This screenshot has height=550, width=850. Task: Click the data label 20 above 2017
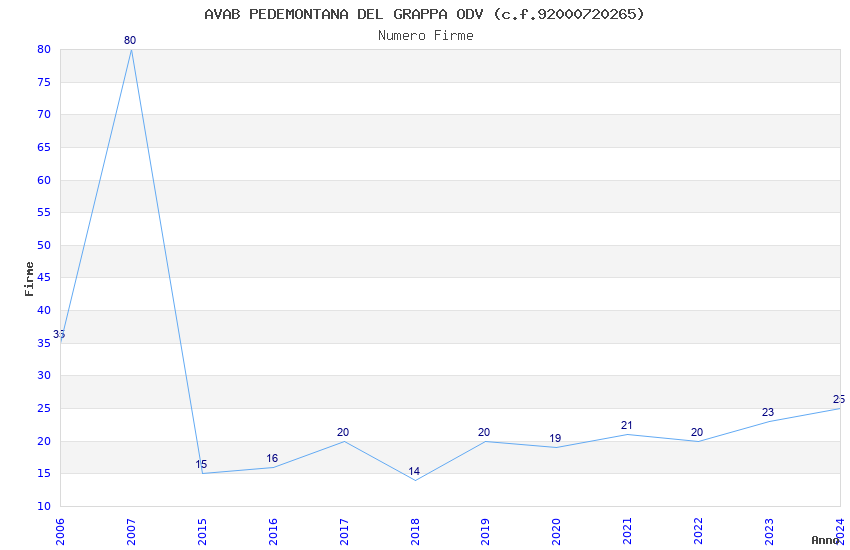tap(343, 432)
